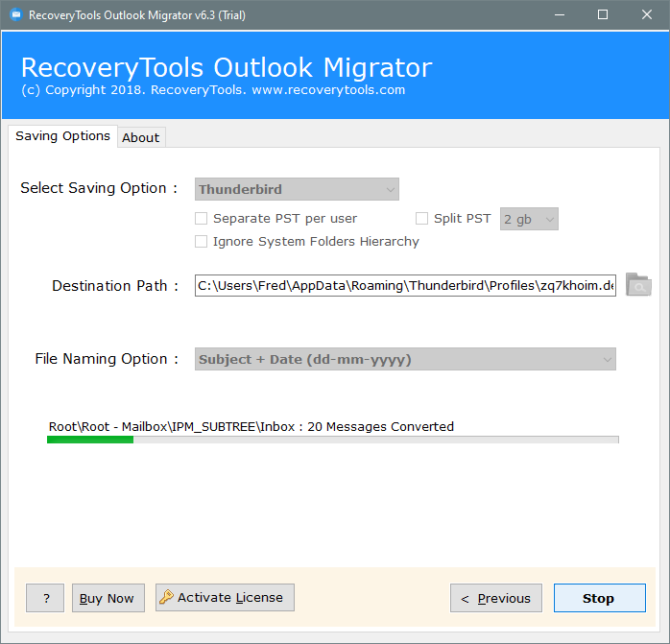Toggle the Split PST checkbox

tap(421, 219)
